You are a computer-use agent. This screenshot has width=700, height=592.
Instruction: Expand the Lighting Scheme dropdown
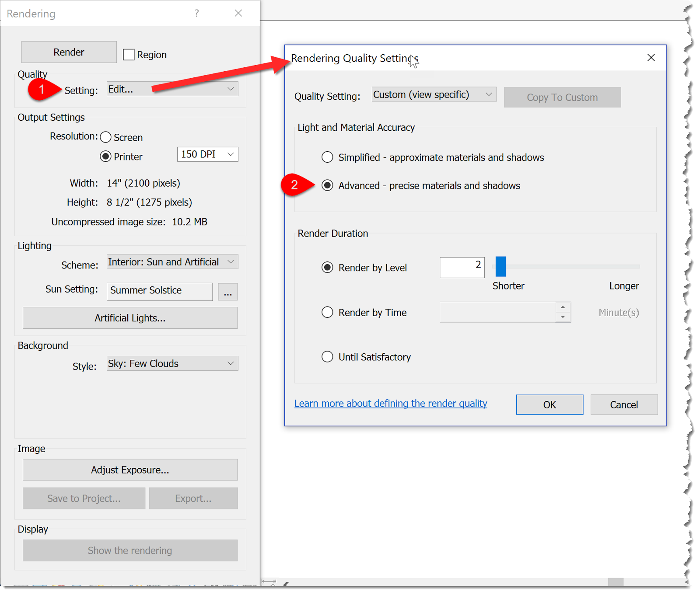tap(172, 262)
